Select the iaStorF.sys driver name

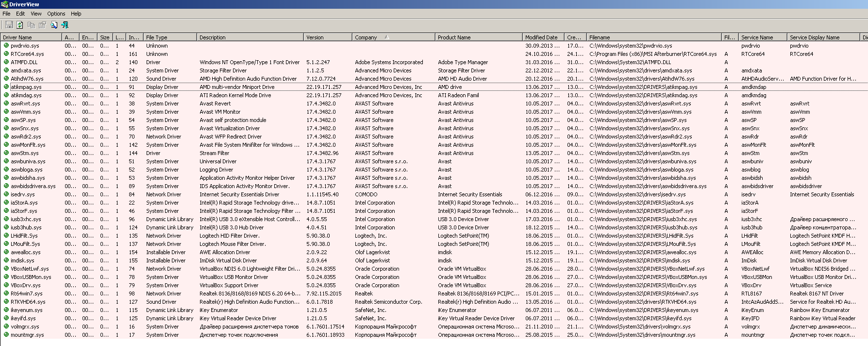click(24, 211)
